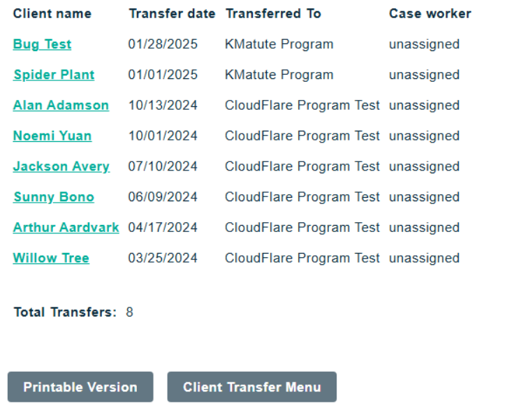Go to the Client Transfer Menu

click(x=252, y=387)
